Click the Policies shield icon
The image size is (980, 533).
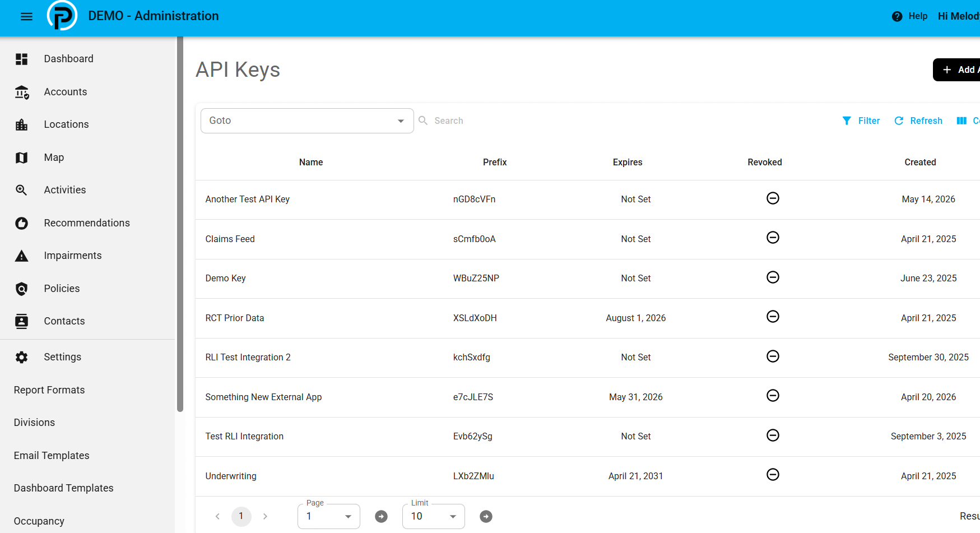[x=22, y=289]
